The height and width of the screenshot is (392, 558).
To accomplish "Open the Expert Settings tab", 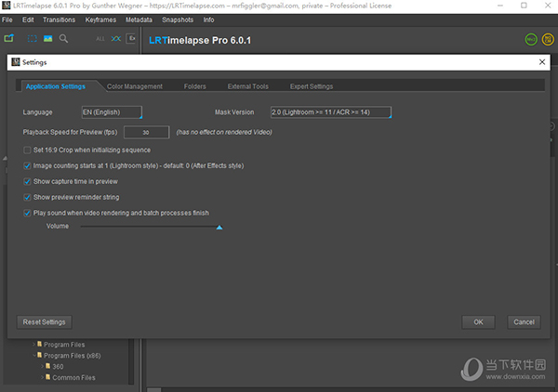I will point(312,86).
